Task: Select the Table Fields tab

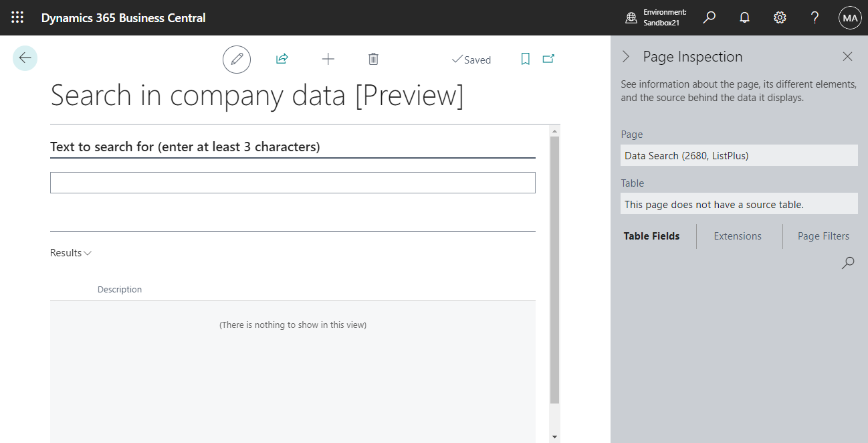Action: 651,236
